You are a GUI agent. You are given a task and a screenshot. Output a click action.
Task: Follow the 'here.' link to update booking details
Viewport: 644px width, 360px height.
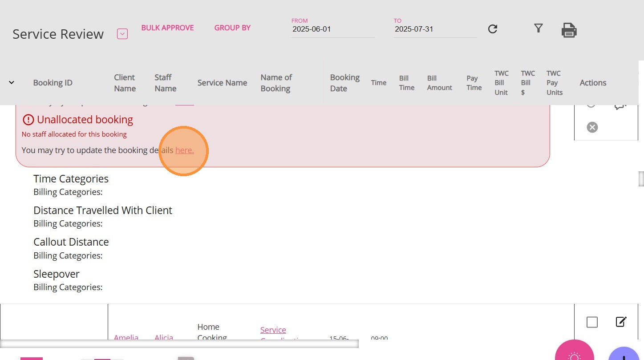(x=185, y=150)
